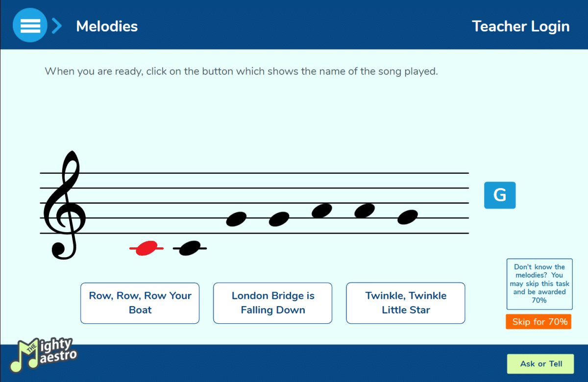588x382 pixels.
Task: Click the fourth note on the staff
Action: 279,219
